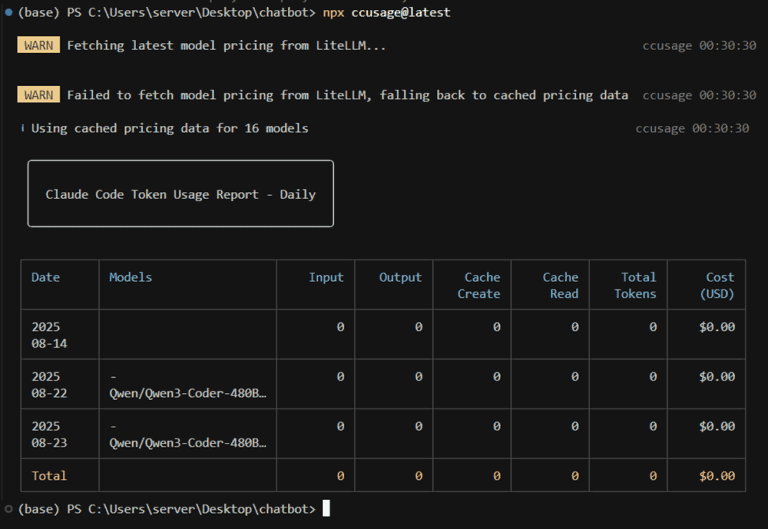Click the ccusage 00:30:30 timestamp on Failed line
The height and width of the screenshot is (529, 768).
[699, 95]
